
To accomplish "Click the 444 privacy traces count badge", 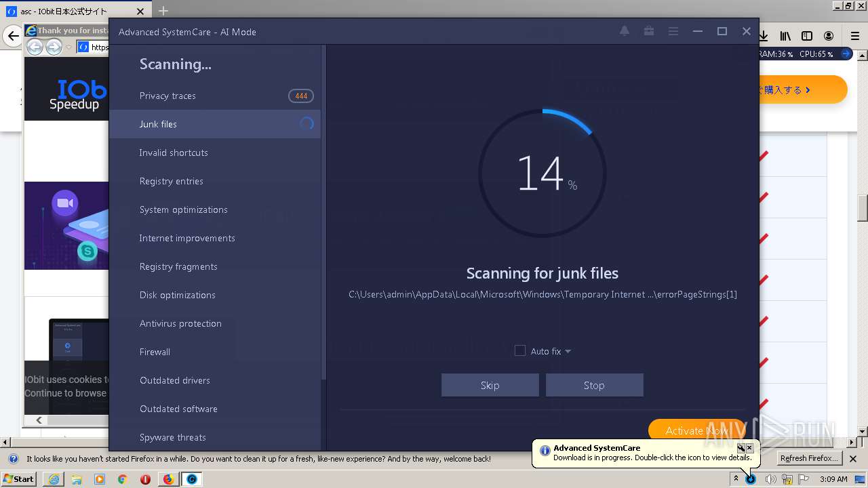I will pos(301,96).
